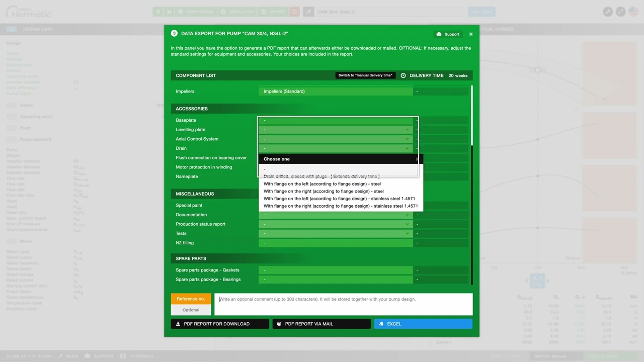Image resolution: width=644 pixels, height=362 pixels.
Task: Click the Pump Design step in toolbar
Action: pyautogui.click(x=196, y=12)
